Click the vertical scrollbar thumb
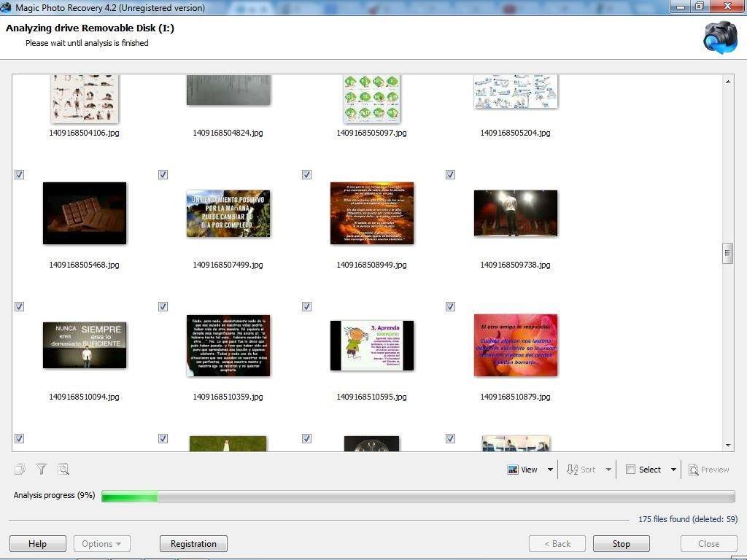This screenshot has width=747, height=560. 727,253
